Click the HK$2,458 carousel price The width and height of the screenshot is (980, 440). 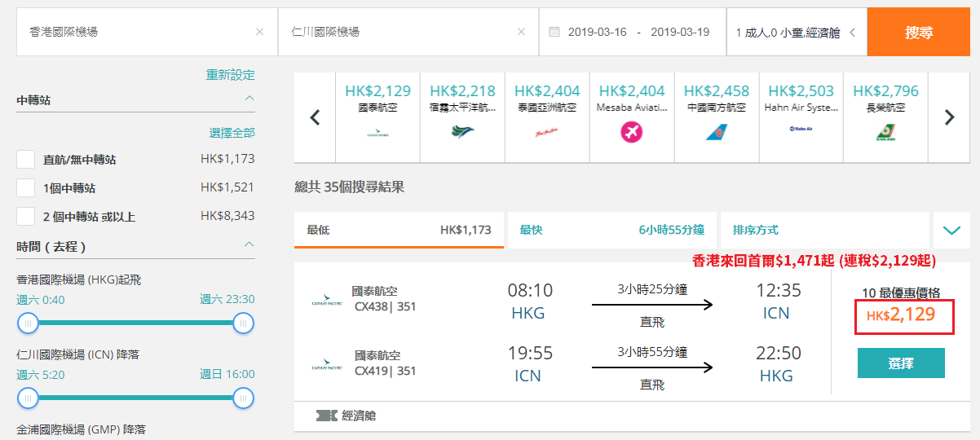(x=717, y=91)
